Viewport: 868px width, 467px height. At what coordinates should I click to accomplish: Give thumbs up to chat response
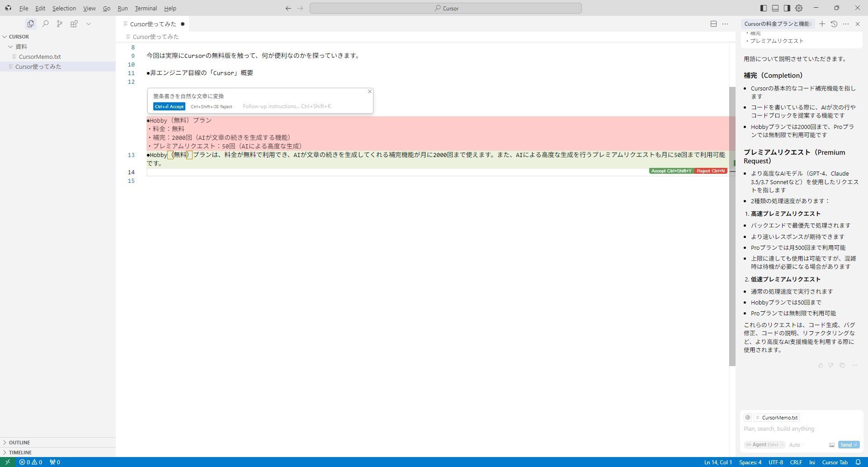click(821, 365)
